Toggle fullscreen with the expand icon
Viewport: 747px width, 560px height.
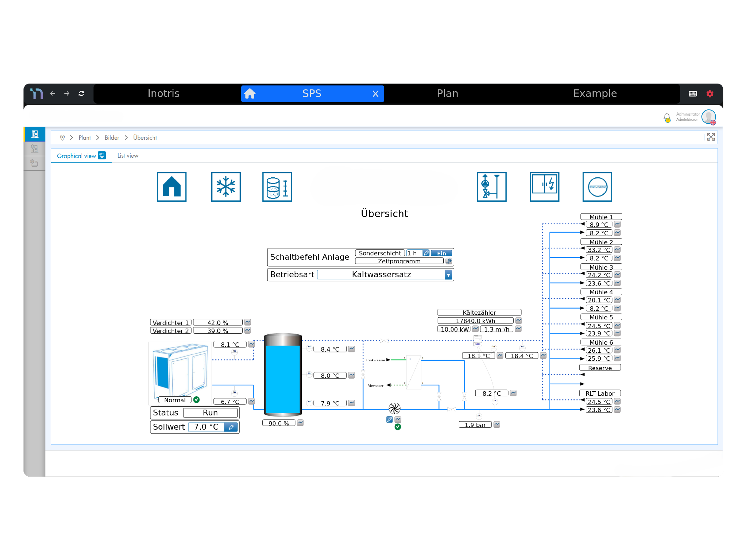[x=711, y=137]
